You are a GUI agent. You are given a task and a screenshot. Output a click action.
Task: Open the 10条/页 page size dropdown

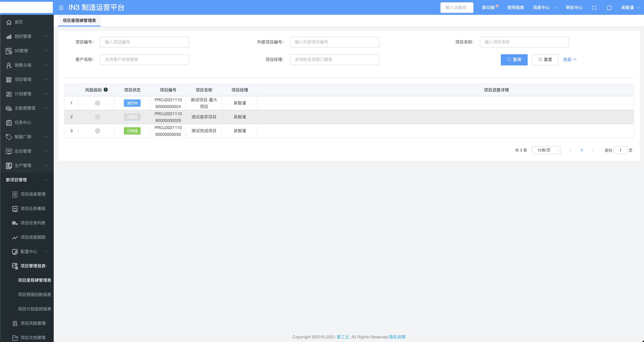(546, 150)
